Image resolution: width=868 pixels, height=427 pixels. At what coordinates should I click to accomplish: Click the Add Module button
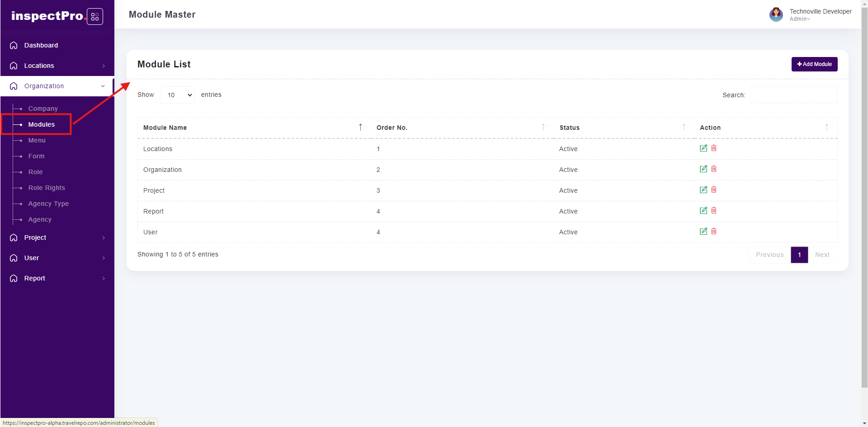(814, 64)
